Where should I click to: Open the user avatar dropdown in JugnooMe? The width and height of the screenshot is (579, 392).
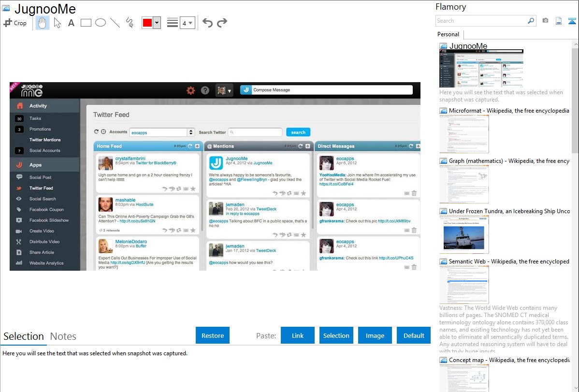[x=224, y=90]
